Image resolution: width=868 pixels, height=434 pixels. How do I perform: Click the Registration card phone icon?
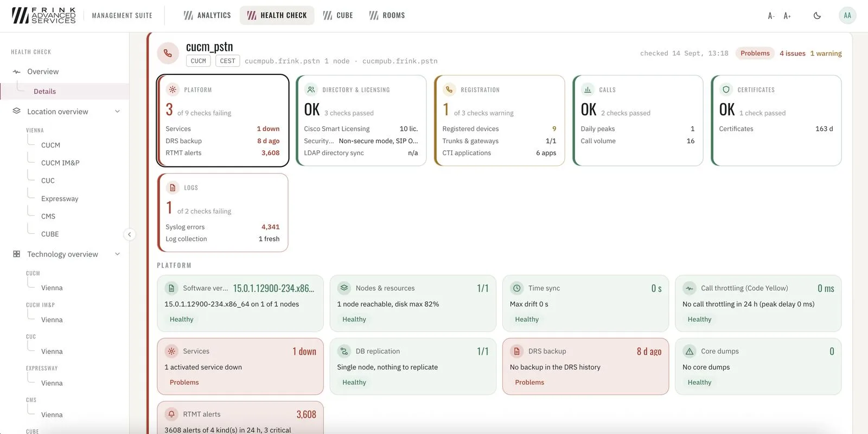pos(449,90)
